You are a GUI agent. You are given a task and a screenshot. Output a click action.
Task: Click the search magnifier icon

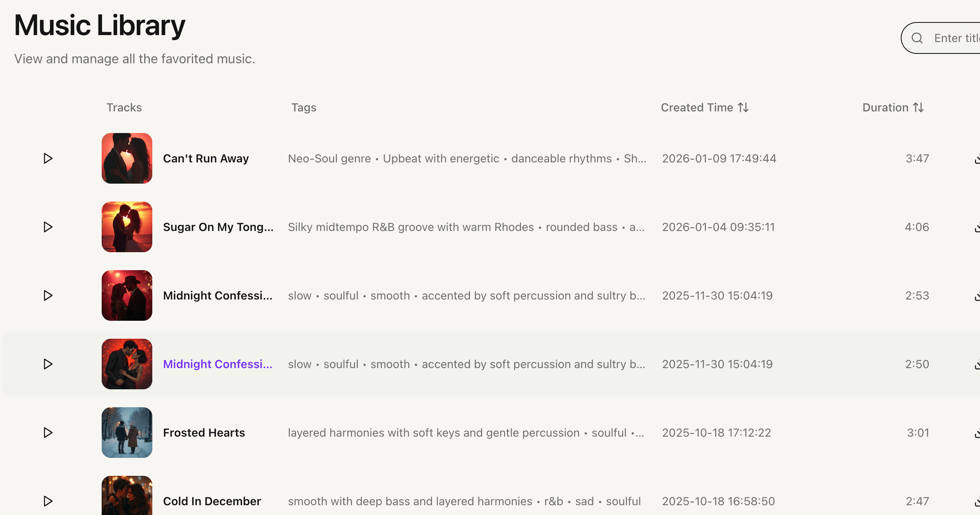click(918, 38)
